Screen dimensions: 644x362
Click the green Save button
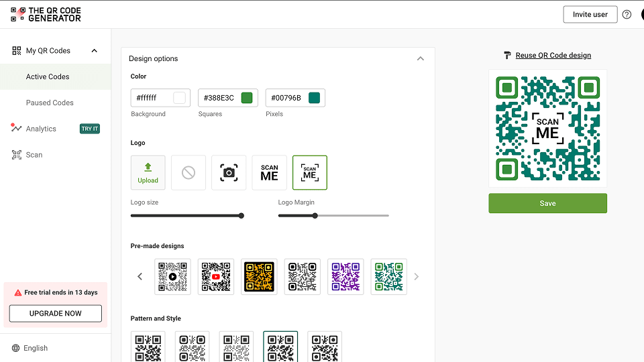click(x=547, y=203)
